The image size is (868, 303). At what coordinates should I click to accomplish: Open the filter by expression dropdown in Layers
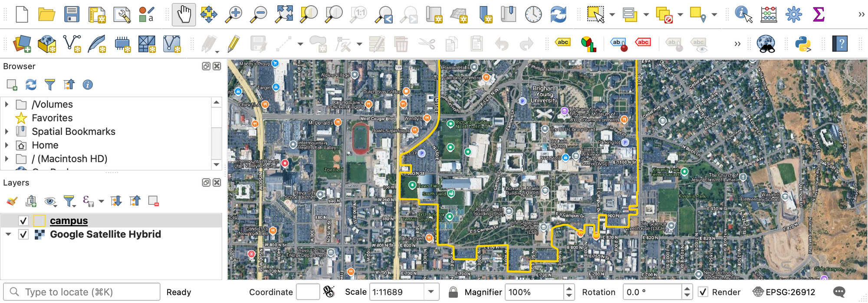pyautogui.click(x=101, y=201)
